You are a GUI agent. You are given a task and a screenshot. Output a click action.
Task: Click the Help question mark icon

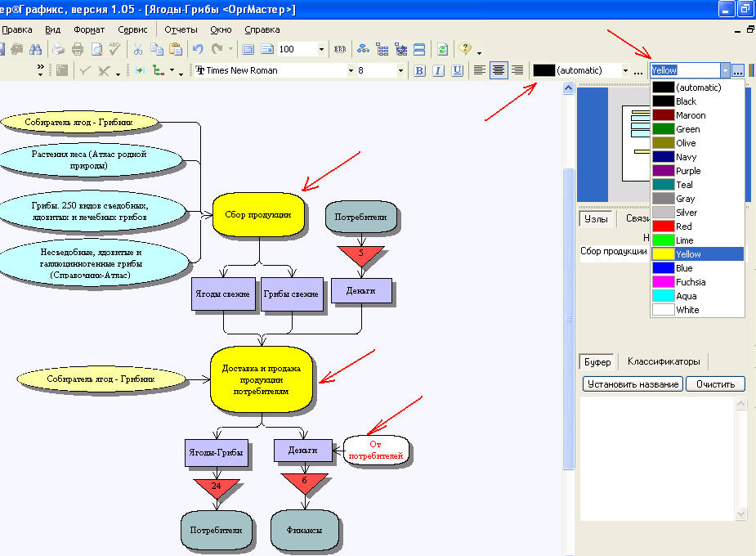pyautogui.click(x=465, y=49)
